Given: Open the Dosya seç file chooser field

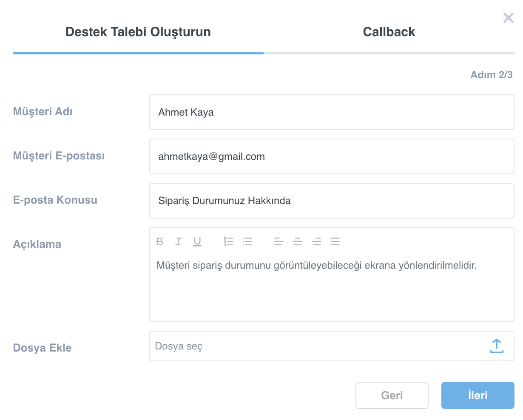Looking at the screenshot, I should [332, 346].
